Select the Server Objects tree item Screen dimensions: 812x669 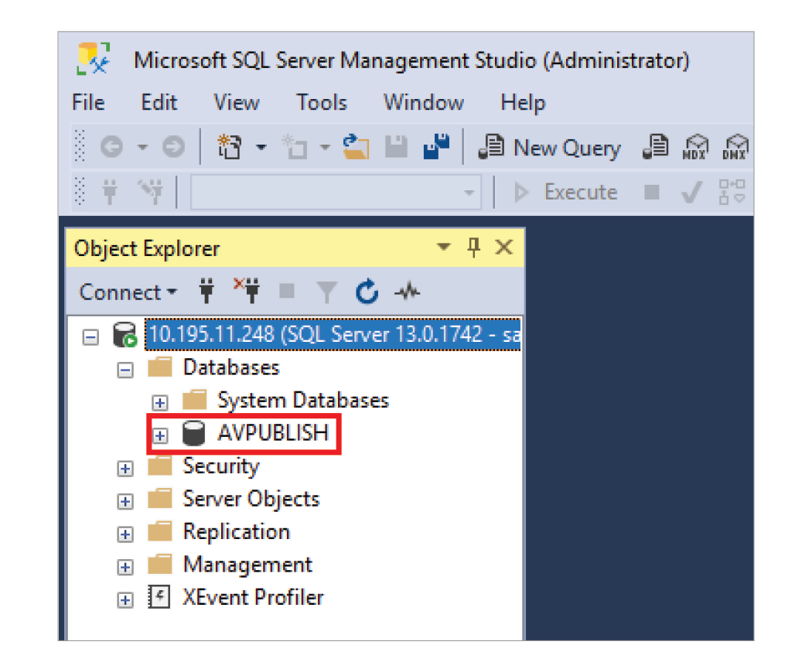point(251,499)
